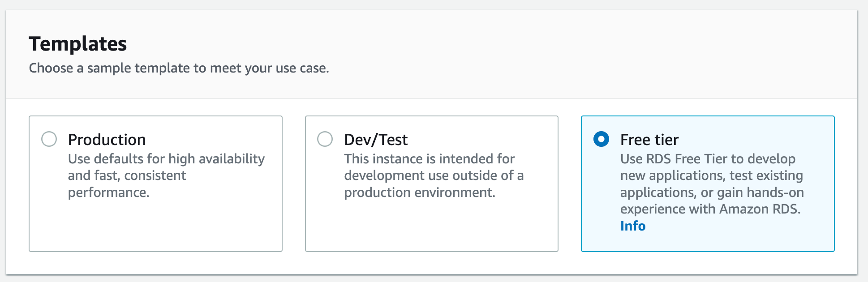
Task: Click "applications, or gain hands-on" text line
Action: (x=712, y=192)
